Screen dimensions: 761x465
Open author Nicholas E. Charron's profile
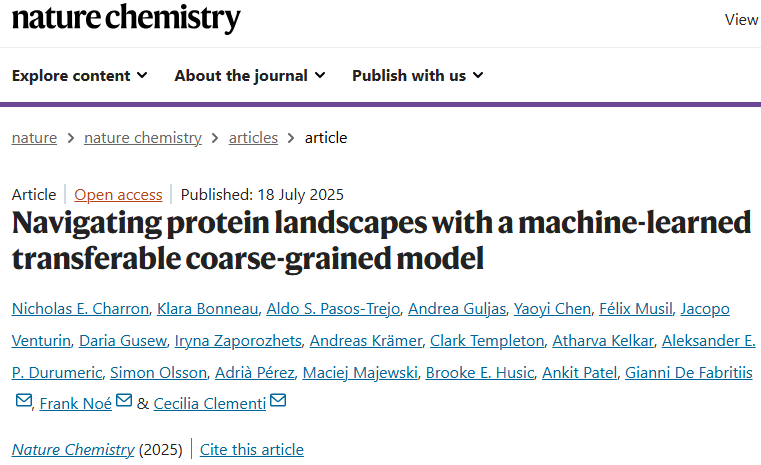(x=80, y=309)
